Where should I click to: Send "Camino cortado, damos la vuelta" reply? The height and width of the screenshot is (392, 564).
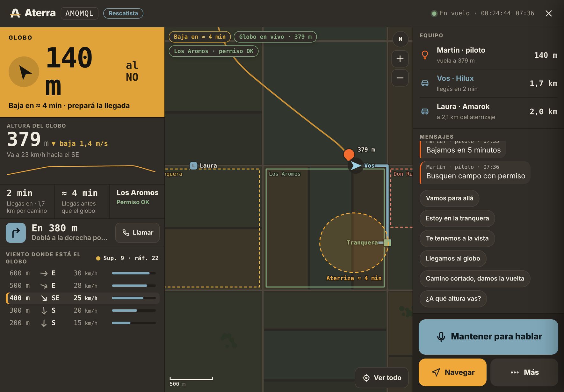475,279
